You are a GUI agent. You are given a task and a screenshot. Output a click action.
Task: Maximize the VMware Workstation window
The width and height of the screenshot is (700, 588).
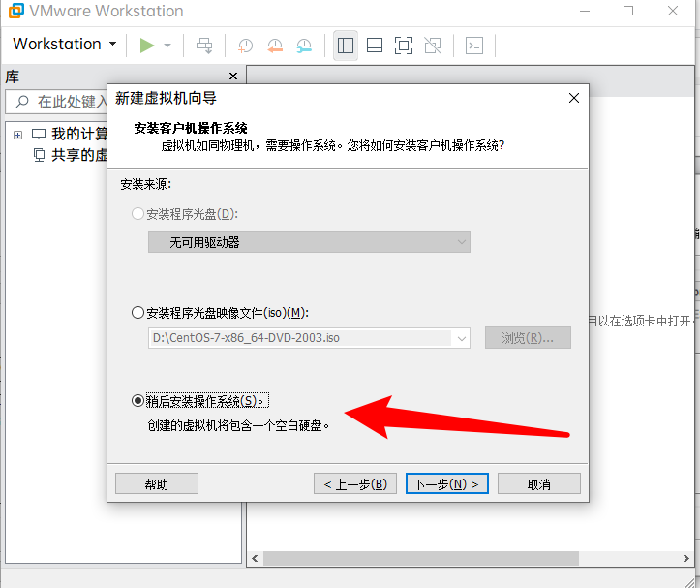[x=628, y=11]
